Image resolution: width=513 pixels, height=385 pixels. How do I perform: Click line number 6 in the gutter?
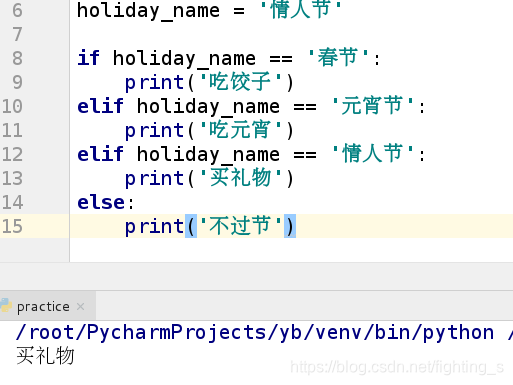coord(17,10)
